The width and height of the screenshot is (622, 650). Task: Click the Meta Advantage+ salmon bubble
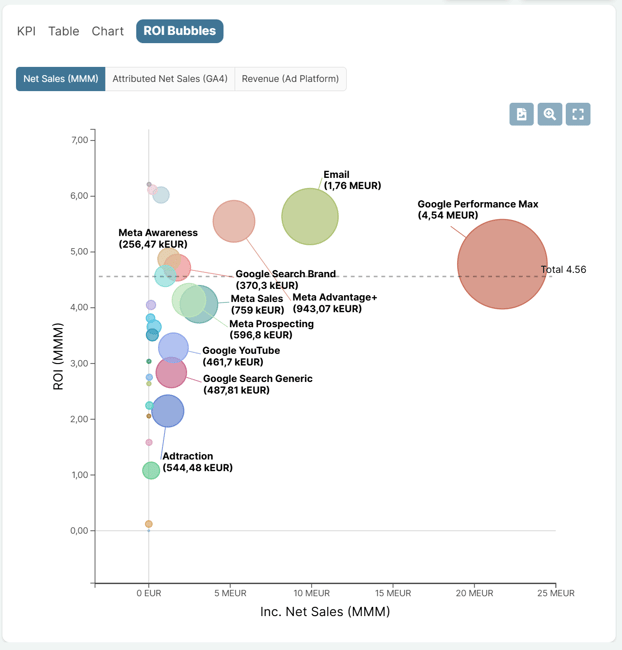(x=234, y=221)
